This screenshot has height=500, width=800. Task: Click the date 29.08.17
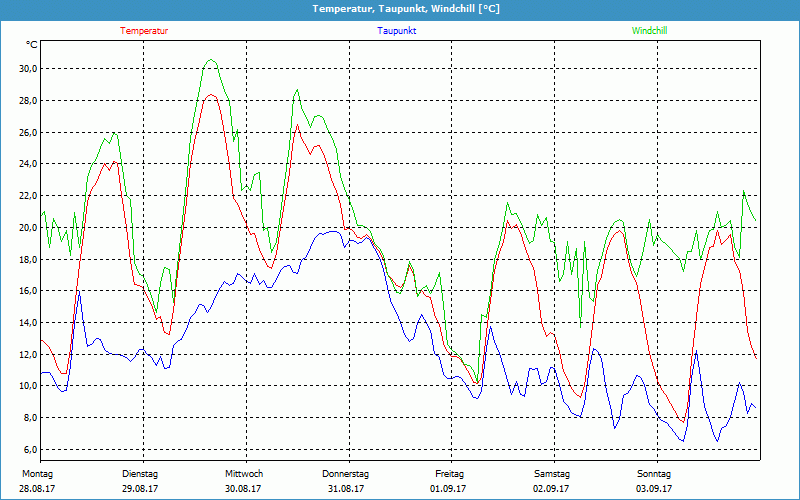click(x=140, y=489)
